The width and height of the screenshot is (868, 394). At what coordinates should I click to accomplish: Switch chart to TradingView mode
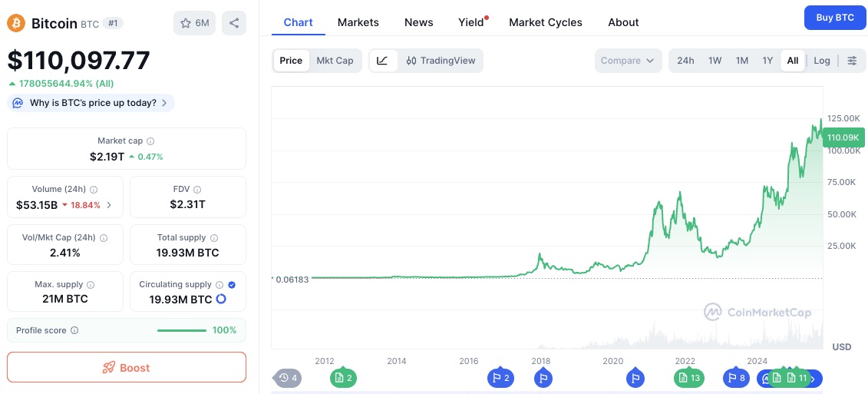pos(441,61)
